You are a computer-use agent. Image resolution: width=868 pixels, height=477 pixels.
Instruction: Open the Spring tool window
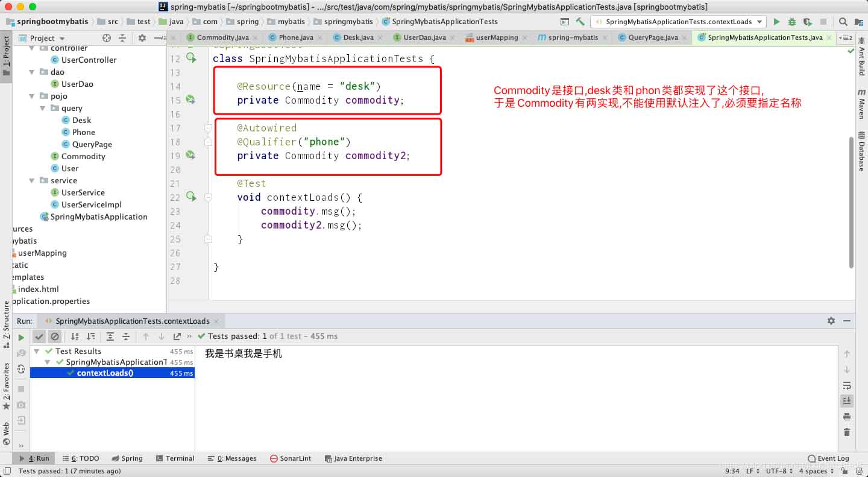coord(127,458)
